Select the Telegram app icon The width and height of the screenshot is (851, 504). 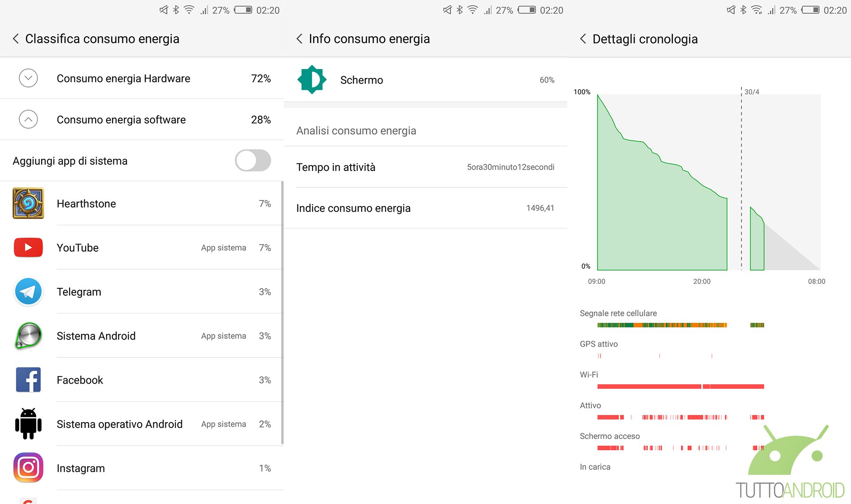(x=28, y=292)
